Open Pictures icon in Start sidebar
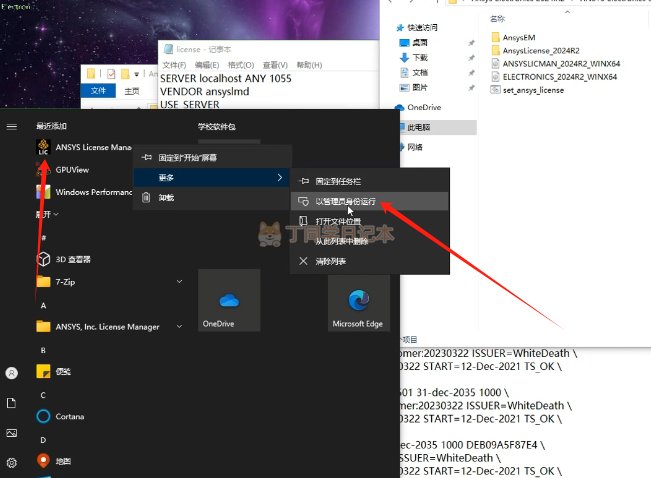 pos(12,433)
